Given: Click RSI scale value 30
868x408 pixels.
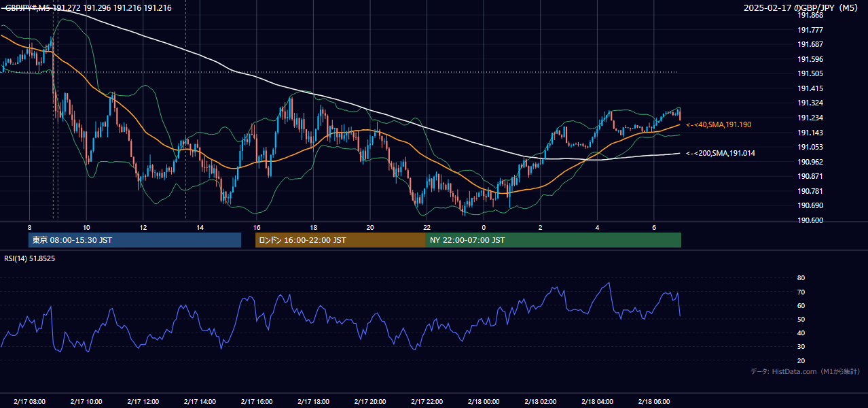Looking at the screenshot, I should (x=801, y=347).
